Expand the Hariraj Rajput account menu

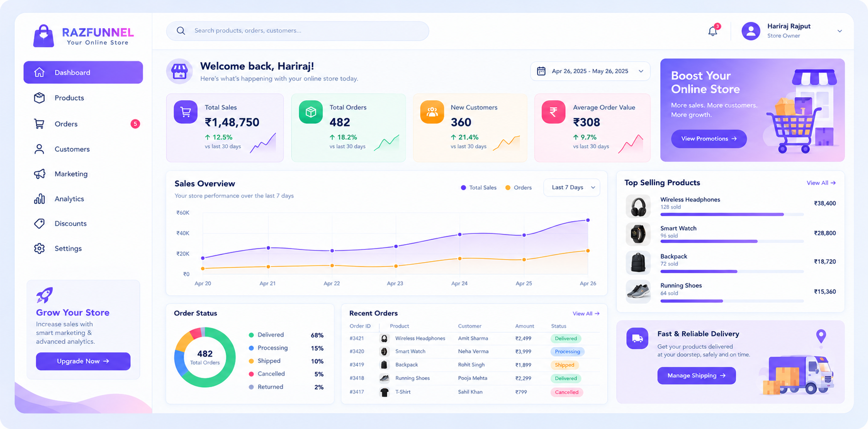point(840,31)
